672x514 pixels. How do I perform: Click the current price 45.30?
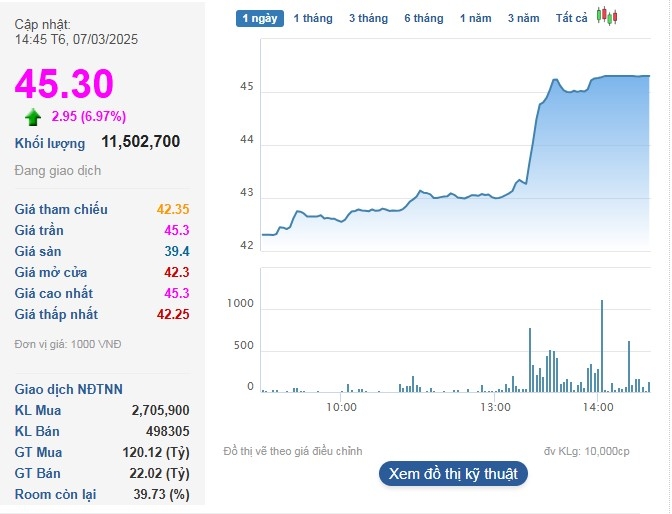[x=64, y=84]
